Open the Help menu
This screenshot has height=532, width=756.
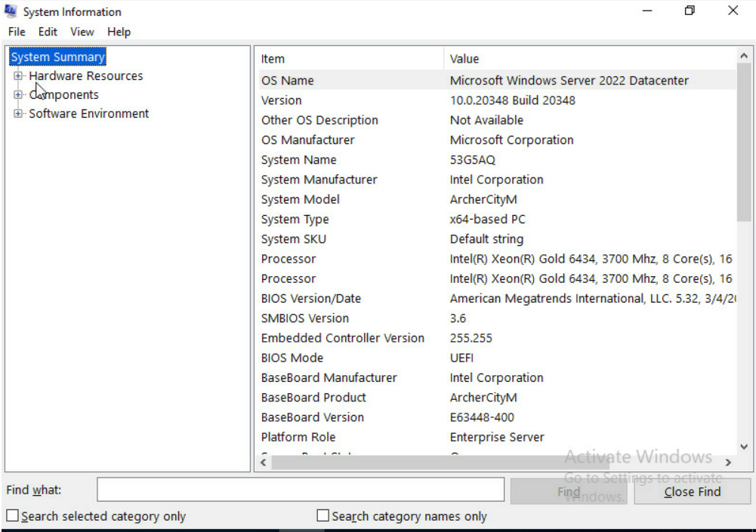119,32
